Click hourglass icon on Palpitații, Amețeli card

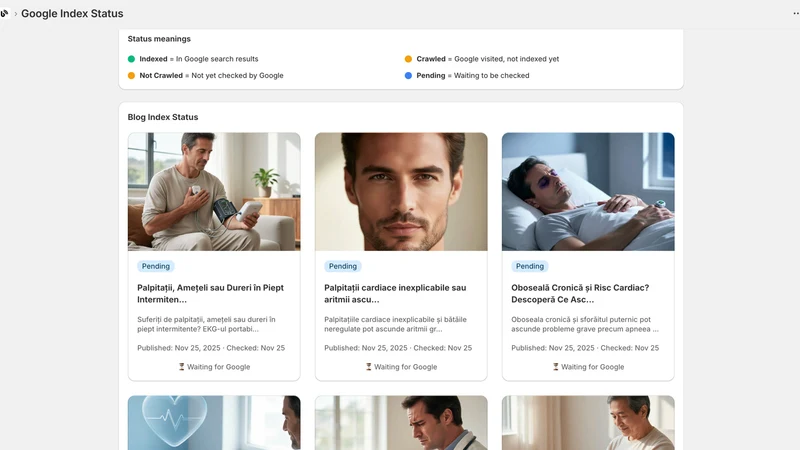(x=181, y=367)
